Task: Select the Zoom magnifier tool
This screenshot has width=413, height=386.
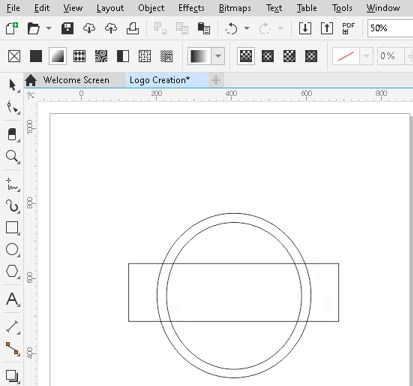Action: coord(12,156)
